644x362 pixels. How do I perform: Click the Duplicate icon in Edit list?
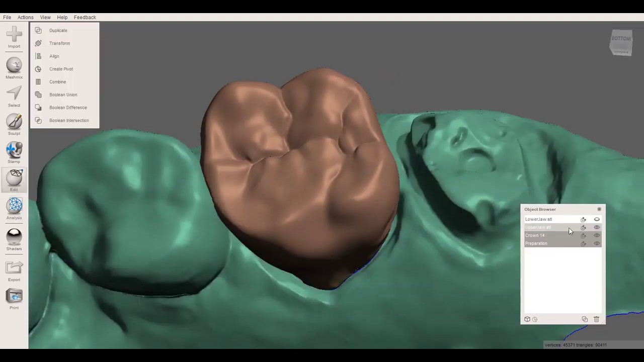point(38,30)
